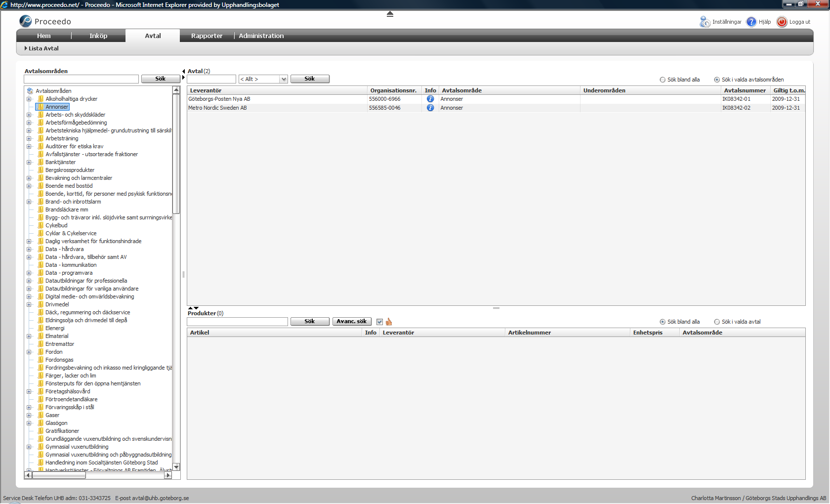Click the folder icon beside Elenergi
Viewport: 830px width, 504px height.
click(41, 328)
